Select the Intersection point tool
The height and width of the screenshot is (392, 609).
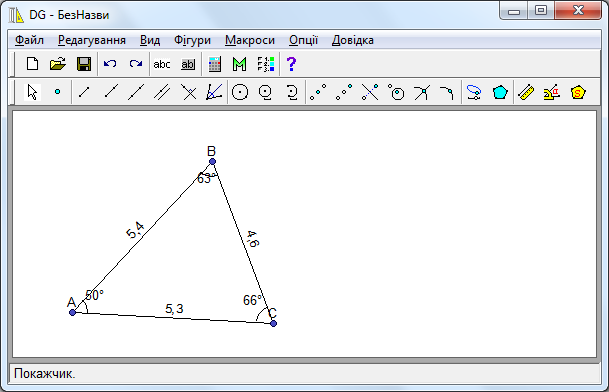click(x=422, y=92)
